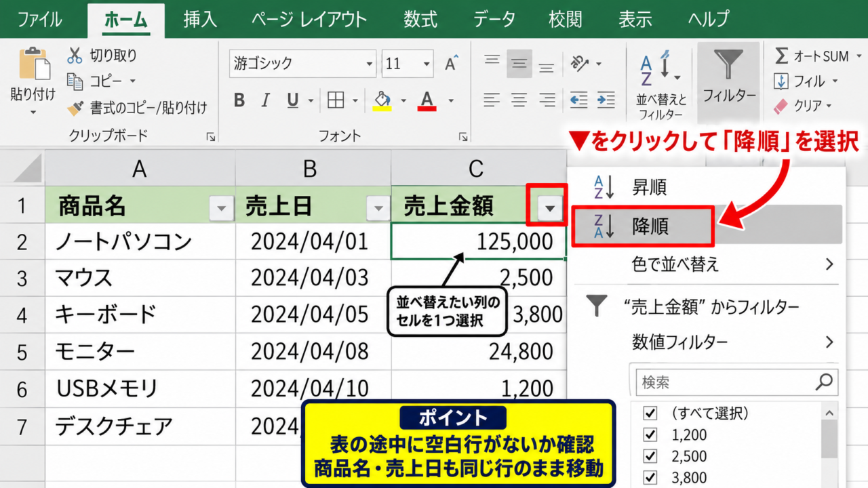Click the Cut (切り取り) scissors icon
This screenshot has width=868, height=488.
coord(75,56)
